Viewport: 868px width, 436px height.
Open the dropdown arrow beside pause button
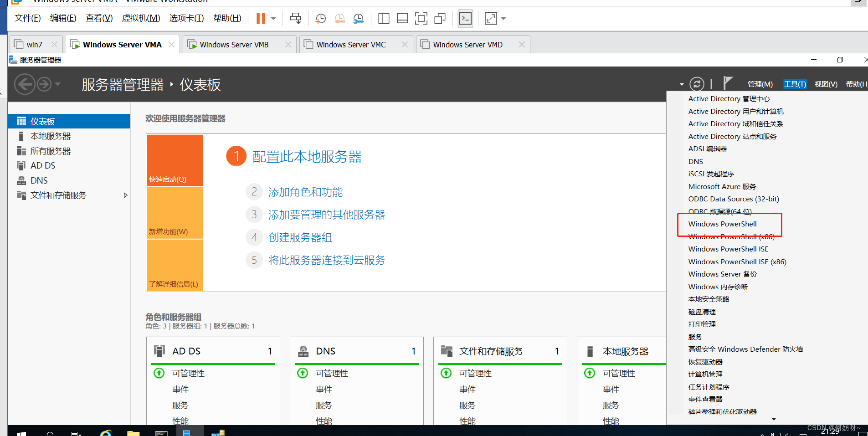click(x=273, y=19)
